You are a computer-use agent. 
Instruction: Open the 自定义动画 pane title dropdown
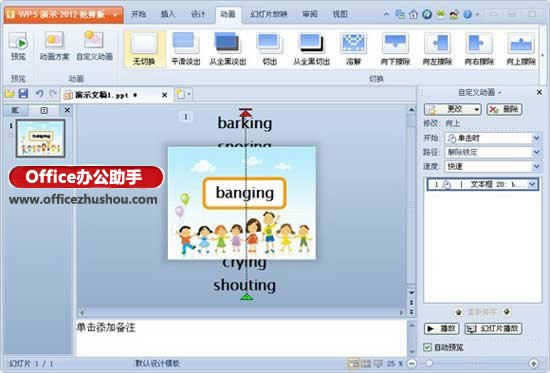tap(500, 93)
